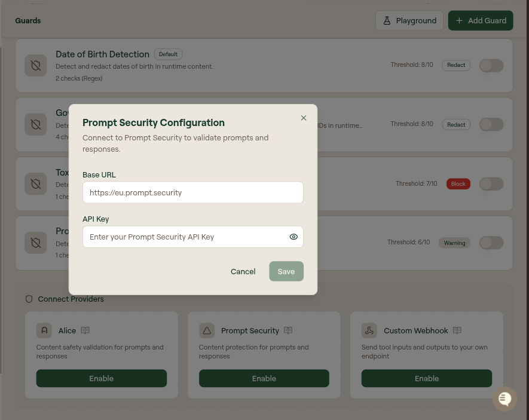Image resolution: width=529 pixels, height=420 pixels.
Task: Open the Playground
Action: coord(409,20)
